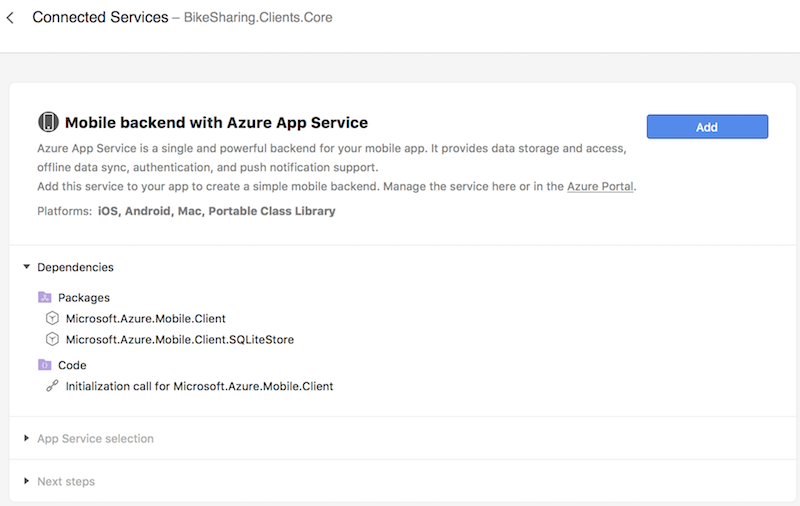Click the Microsoft.Azure.Mobile.Client package cube icon
The image size is (800, 506).
point(52,318)
